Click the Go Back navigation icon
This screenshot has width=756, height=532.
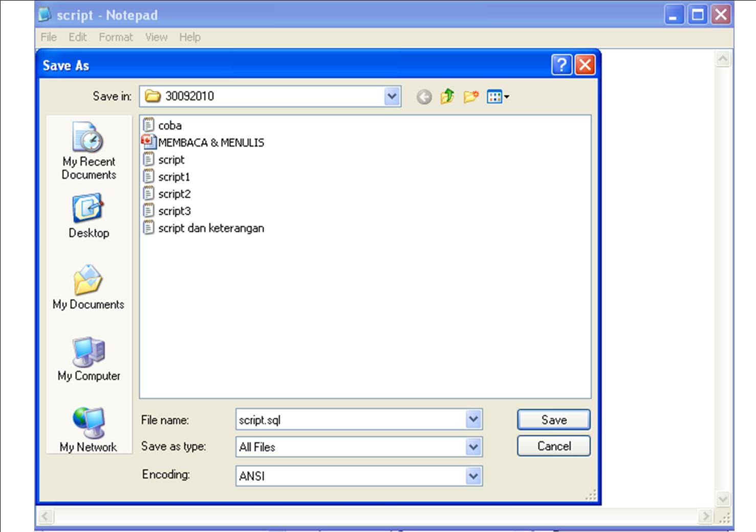[423, 96]
